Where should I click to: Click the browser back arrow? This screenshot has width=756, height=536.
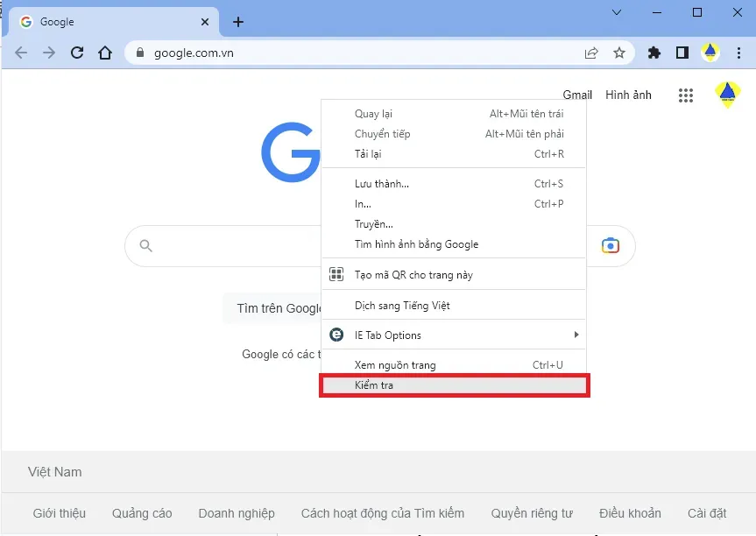21,53
